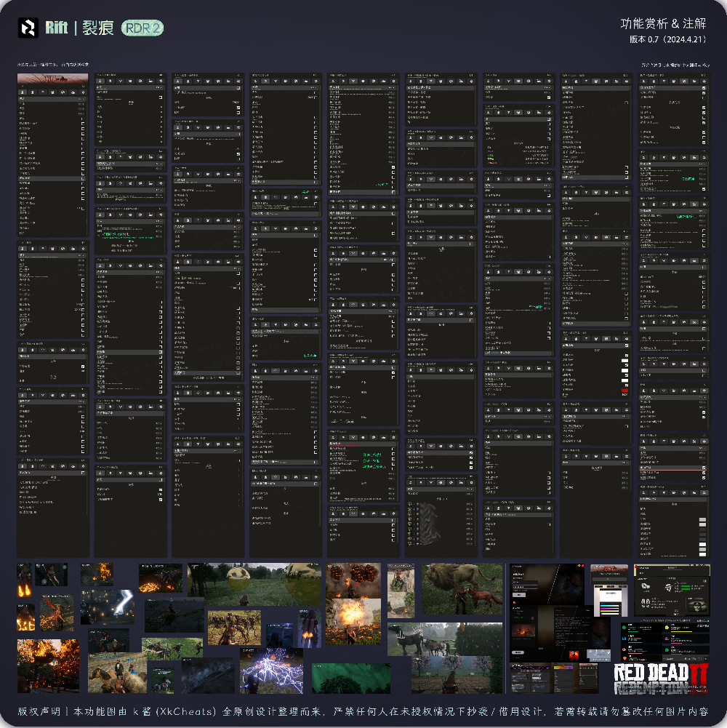727x728 pixels.
Task: Select the player tab icon under the banner image
Action: 23,92
